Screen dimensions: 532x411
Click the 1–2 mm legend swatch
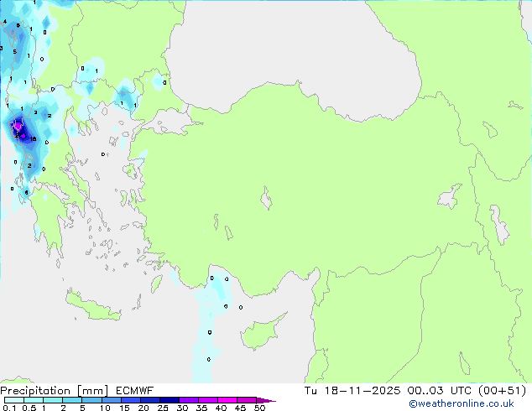[53, 400]
